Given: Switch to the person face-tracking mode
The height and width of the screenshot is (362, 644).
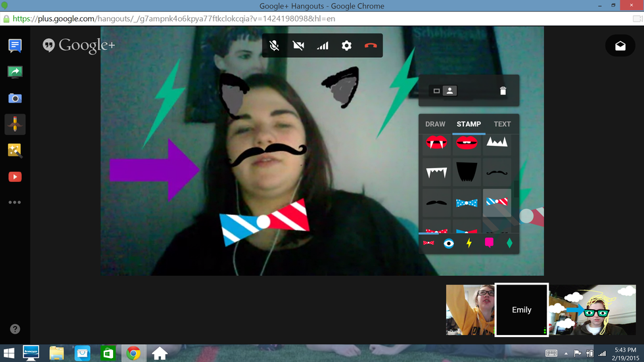Looking at the screenshot, I should [x=449, y=91].
